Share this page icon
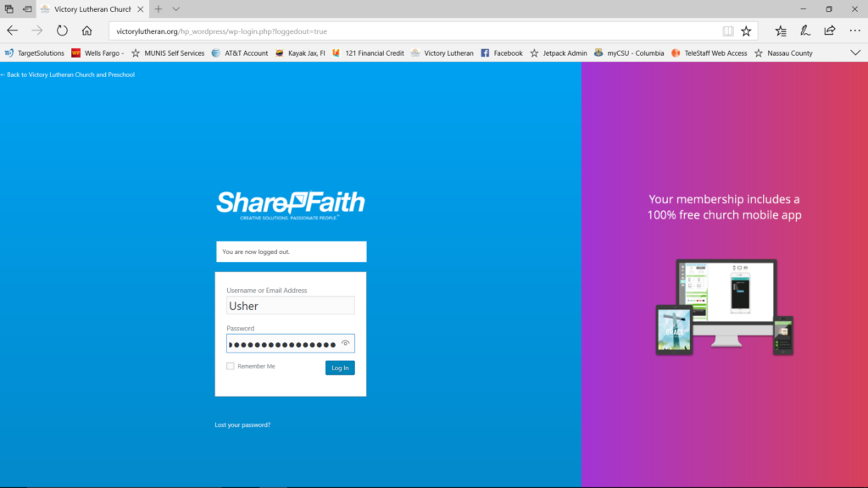 pos(829,31)
